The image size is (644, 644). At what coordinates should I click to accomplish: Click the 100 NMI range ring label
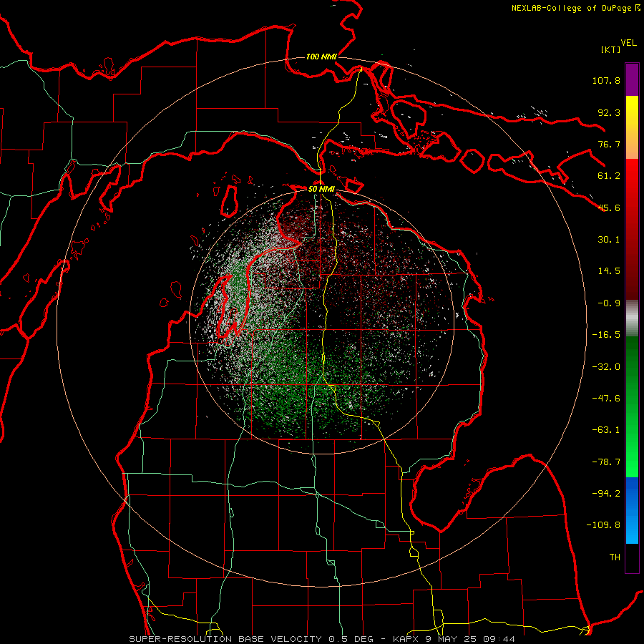[321, 57]
